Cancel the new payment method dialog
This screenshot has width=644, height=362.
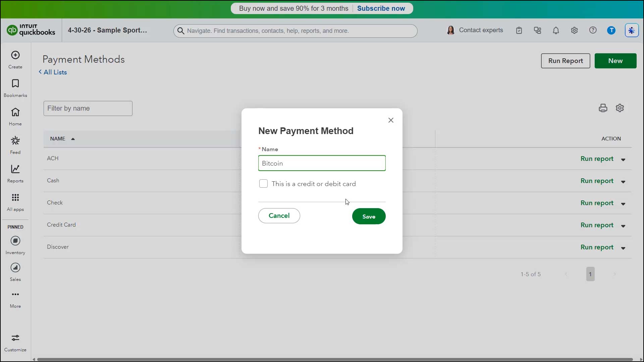(x=279, y=216)
